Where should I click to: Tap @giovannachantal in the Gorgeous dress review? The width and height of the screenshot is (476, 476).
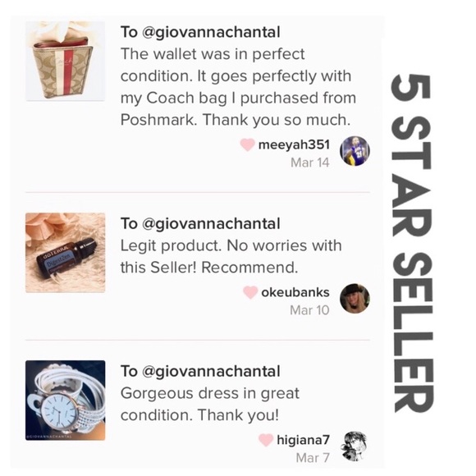(x=211, y=372)
